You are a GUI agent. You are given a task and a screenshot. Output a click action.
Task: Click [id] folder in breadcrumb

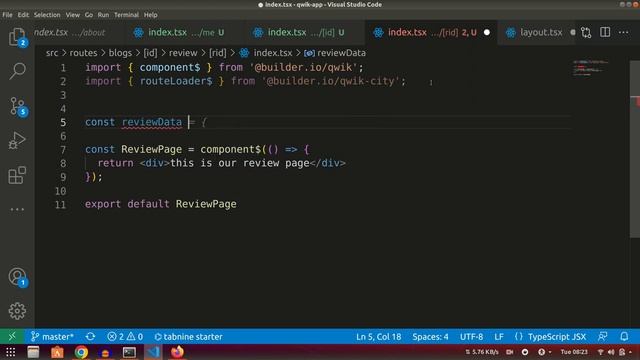150,53
